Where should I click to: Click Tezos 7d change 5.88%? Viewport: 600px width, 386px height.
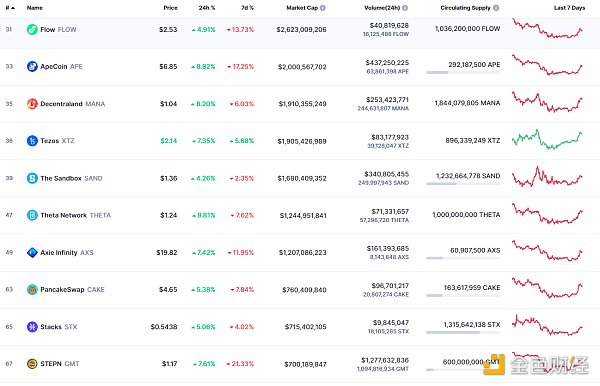[x=242, y=141]
